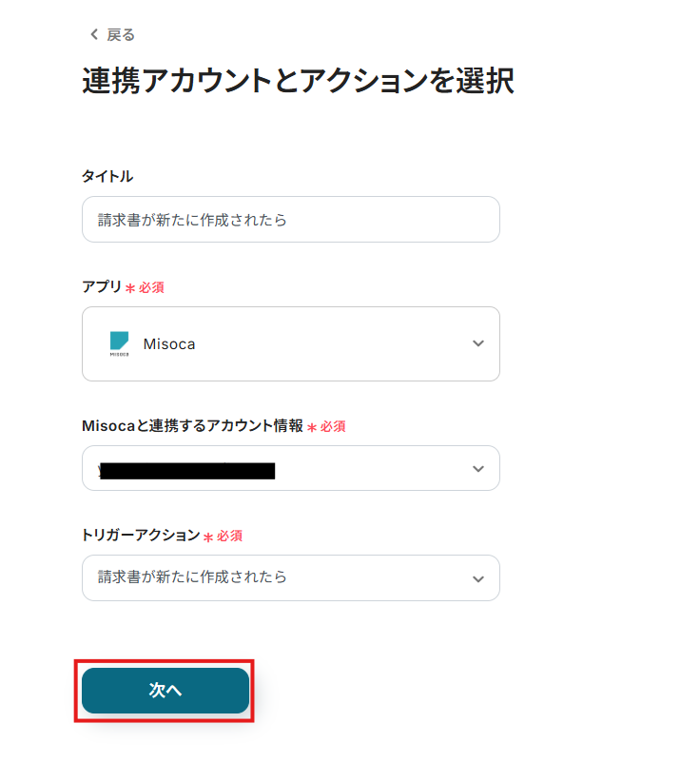Click the 必須 marker beside account info label
Viewport: 700px width, 762px height.
click(333, 427)
